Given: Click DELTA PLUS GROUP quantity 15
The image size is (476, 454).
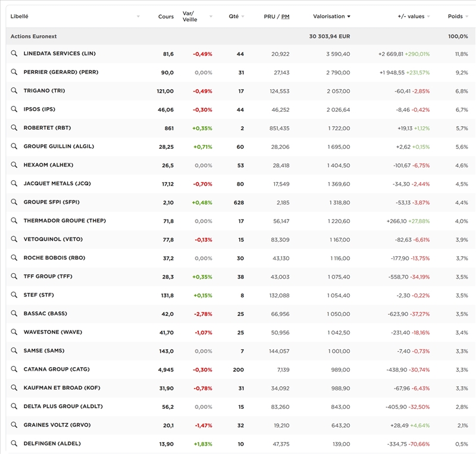Looking at the screenshot, I should (241, 407).
